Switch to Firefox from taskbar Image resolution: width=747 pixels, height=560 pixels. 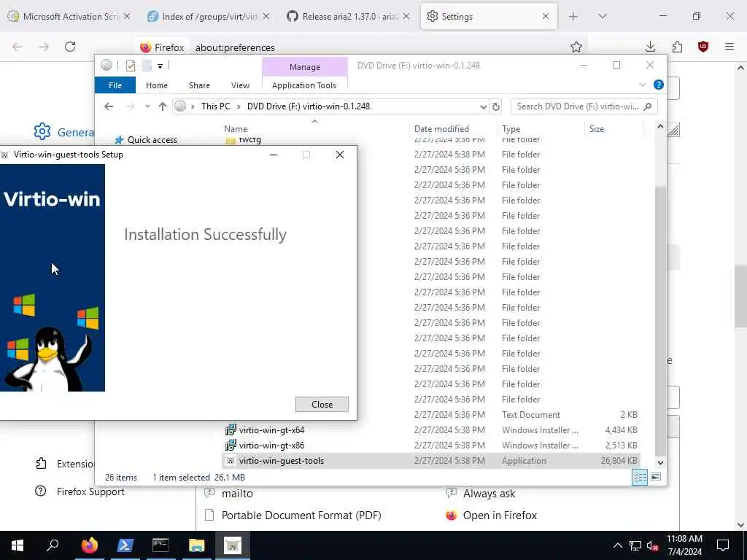click(x=89, y=545)
